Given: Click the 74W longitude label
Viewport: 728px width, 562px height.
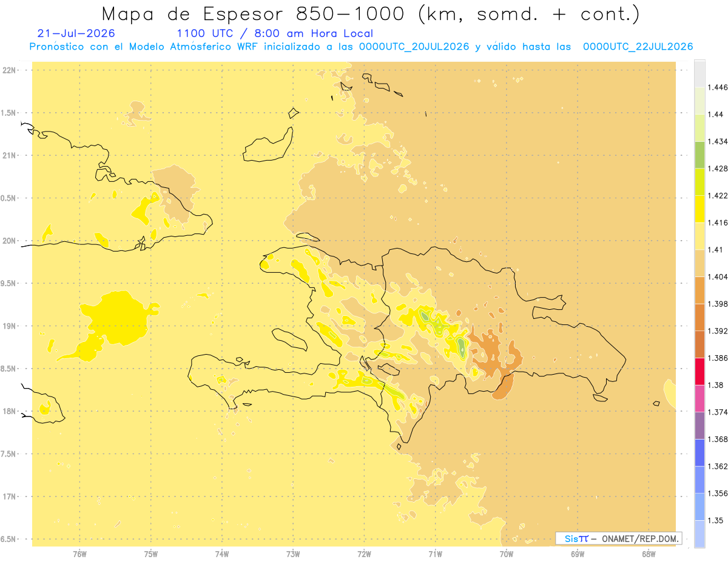Looking at the screenshot, I should 222,554.
